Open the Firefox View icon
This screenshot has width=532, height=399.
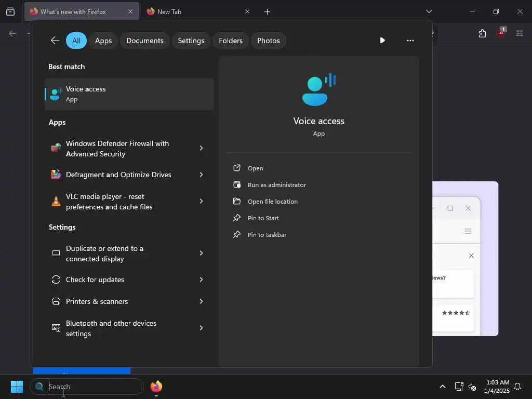click(x=10, y=11)
